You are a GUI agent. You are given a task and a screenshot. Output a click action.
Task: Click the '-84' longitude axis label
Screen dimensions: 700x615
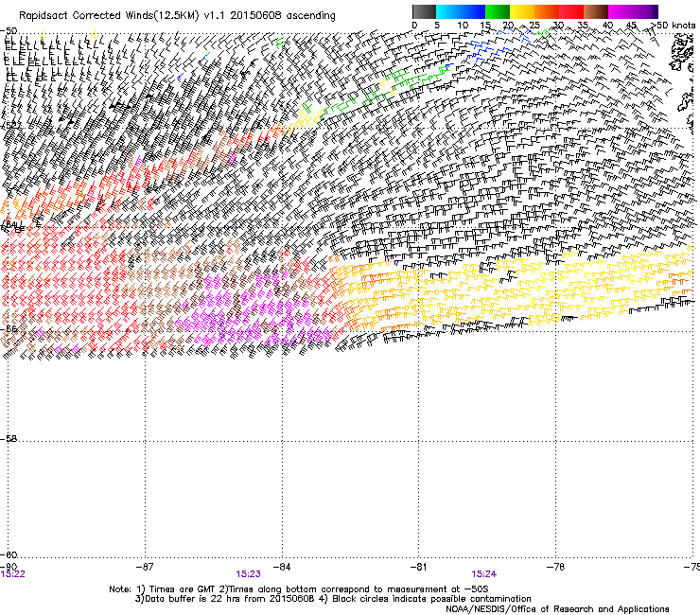(x=282, y=567)
